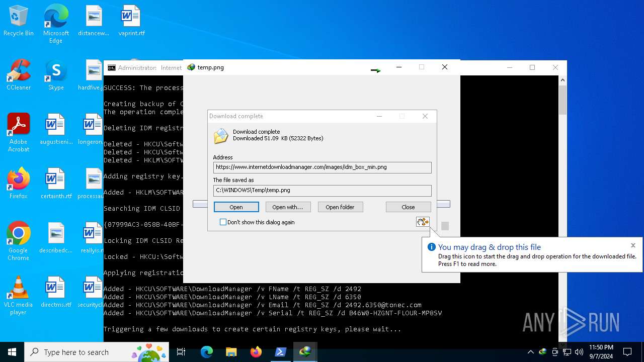This screenshot has height=362, width=644.
Task: Close the temp.png window
Action: click(x=445, y=67)
